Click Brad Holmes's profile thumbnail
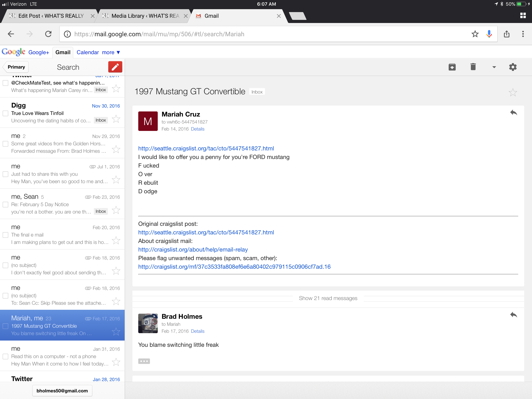This screenshot has width=532, height=399. pyautogui.click(x=148, y=323)
